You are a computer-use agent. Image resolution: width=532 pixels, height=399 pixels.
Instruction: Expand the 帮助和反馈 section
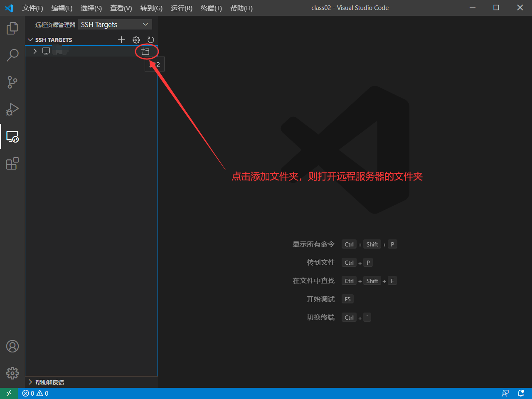coord(30,382)
